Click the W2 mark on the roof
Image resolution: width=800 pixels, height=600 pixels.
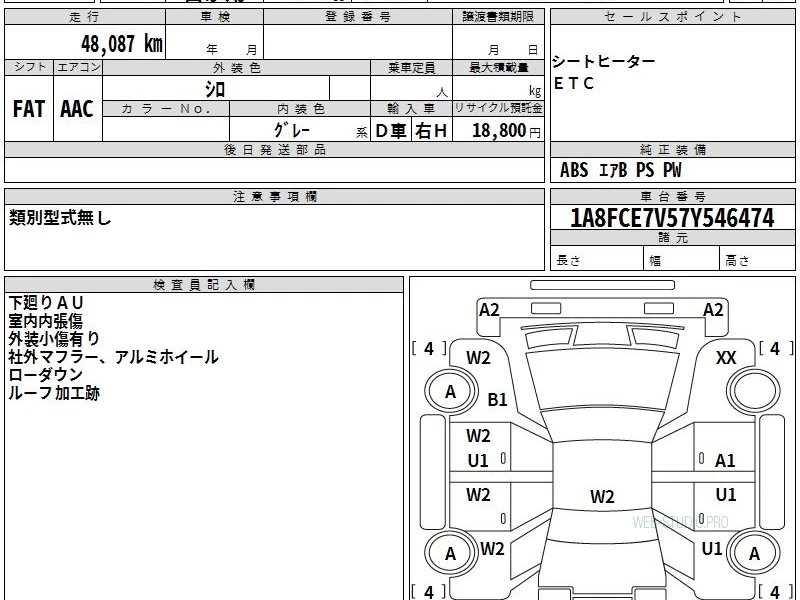pos(602,496)
